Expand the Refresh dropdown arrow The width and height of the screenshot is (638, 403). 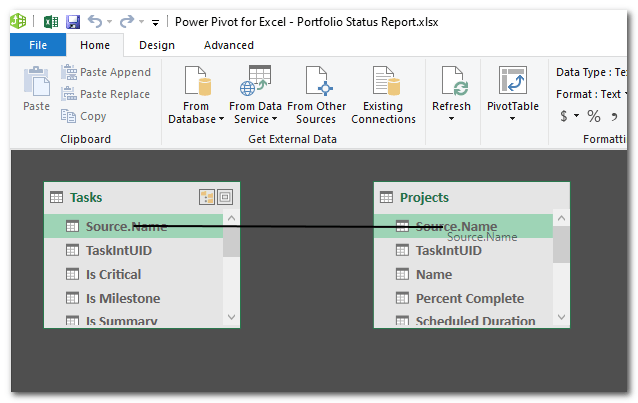pyautogui.click(x=451, y=119)
